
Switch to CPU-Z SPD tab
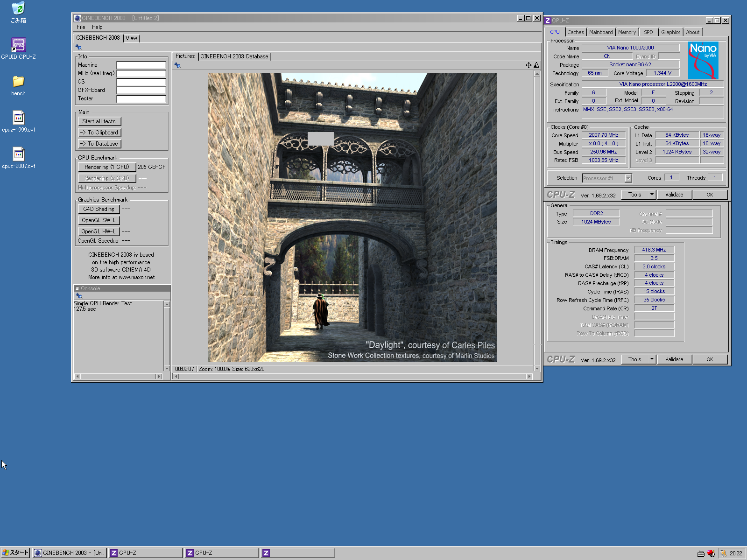coord(648,32)
